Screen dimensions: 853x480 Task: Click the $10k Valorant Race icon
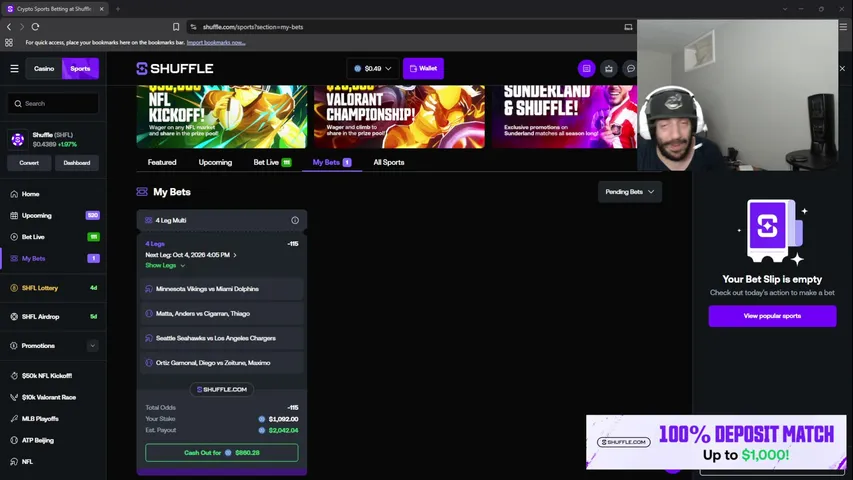click(14, 397)
